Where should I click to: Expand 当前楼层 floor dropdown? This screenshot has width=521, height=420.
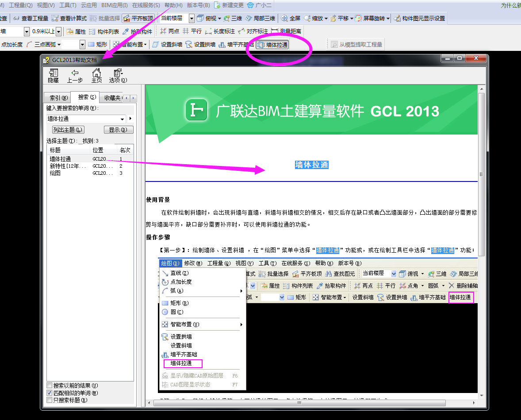[192, 18]
